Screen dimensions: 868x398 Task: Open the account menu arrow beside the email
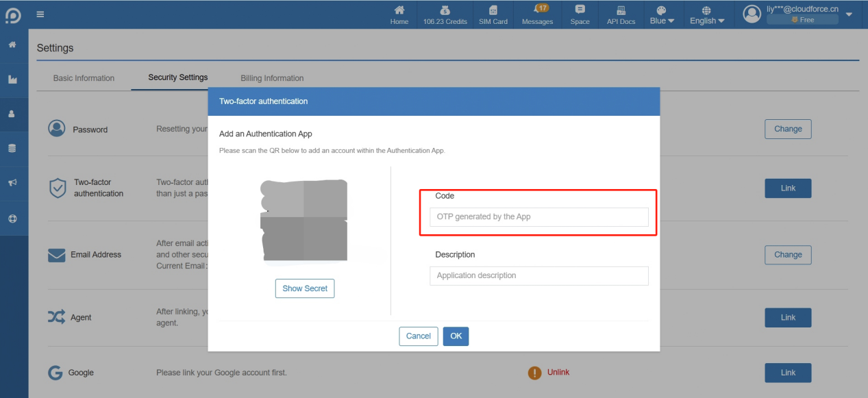(850, 14)
